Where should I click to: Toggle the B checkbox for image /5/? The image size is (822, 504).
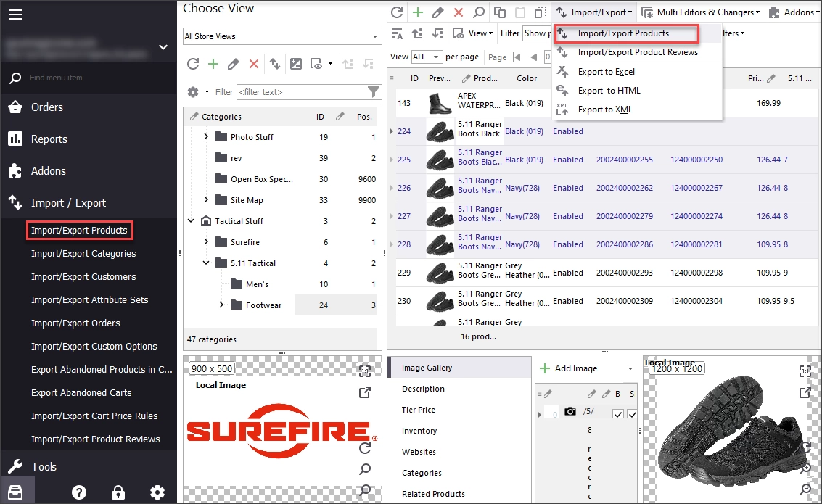pyautogui.click(x=618, y=414)
